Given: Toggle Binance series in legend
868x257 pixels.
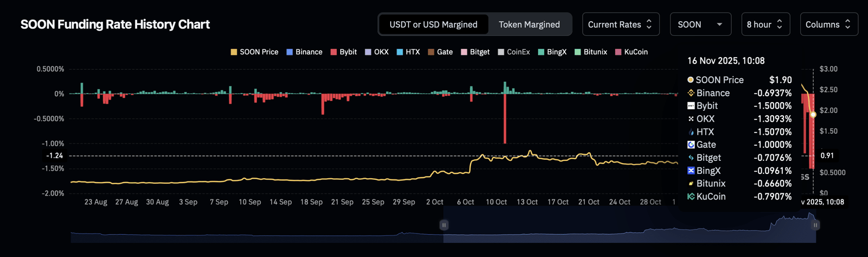Looking at the screenshot, I should (x=304, y=52).
